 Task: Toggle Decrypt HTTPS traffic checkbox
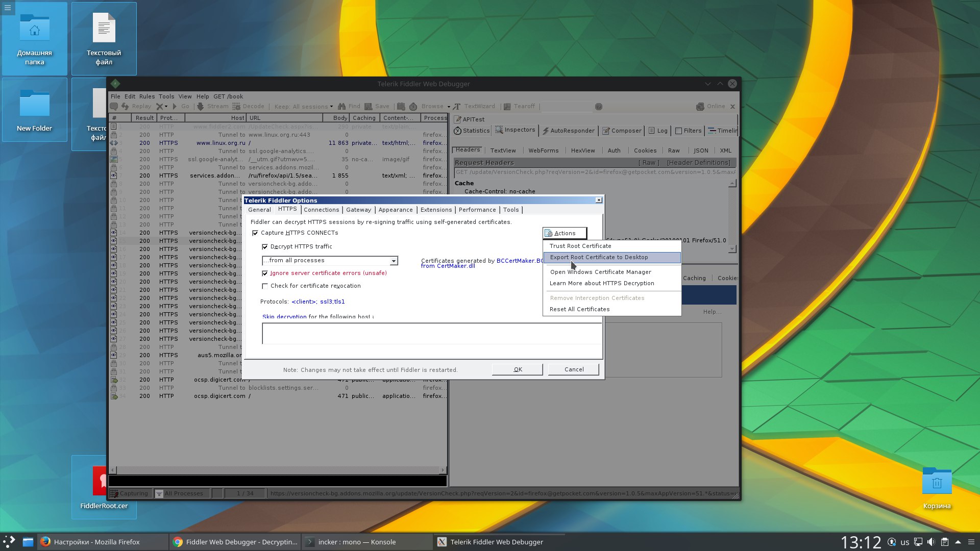click(x=265, y=247)
